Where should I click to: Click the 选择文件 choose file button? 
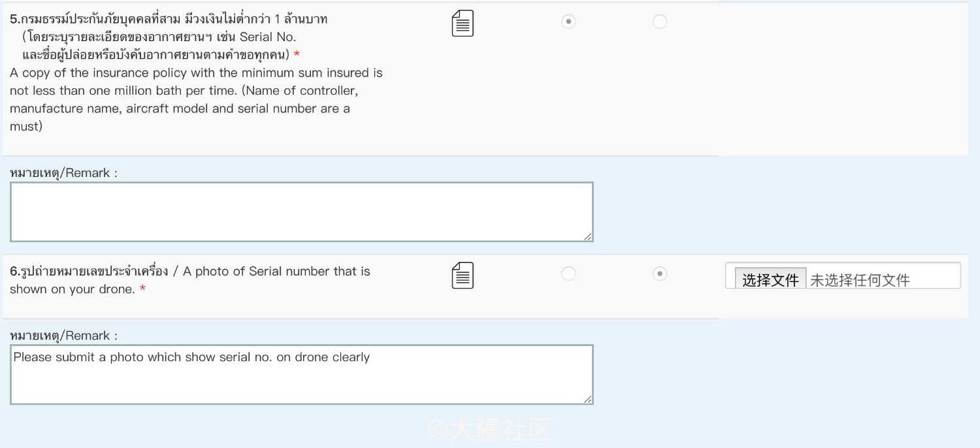(x=770, y=280)
